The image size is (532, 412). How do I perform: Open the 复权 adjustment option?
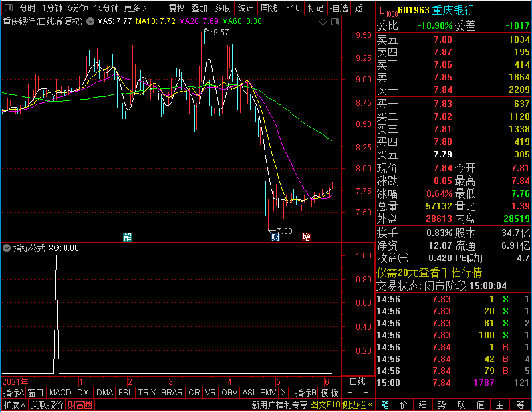176,8
